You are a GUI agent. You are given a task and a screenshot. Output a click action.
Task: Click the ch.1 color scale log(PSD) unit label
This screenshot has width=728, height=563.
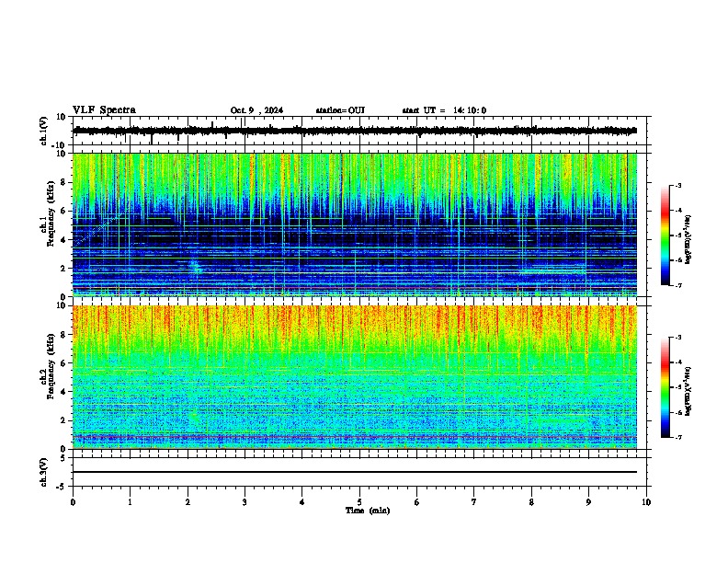688,240
